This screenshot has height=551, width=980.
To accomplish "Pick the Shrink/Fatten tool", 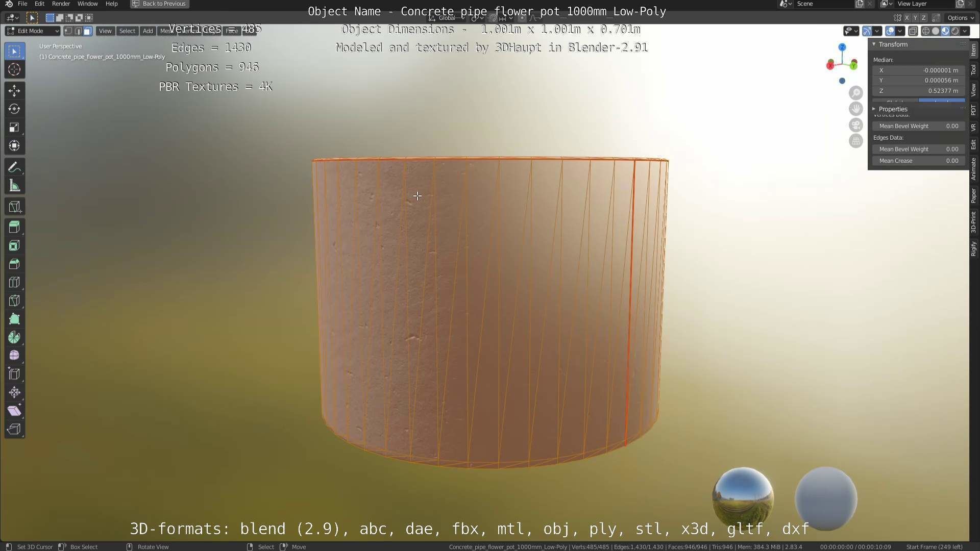I will tap(14, 392).
